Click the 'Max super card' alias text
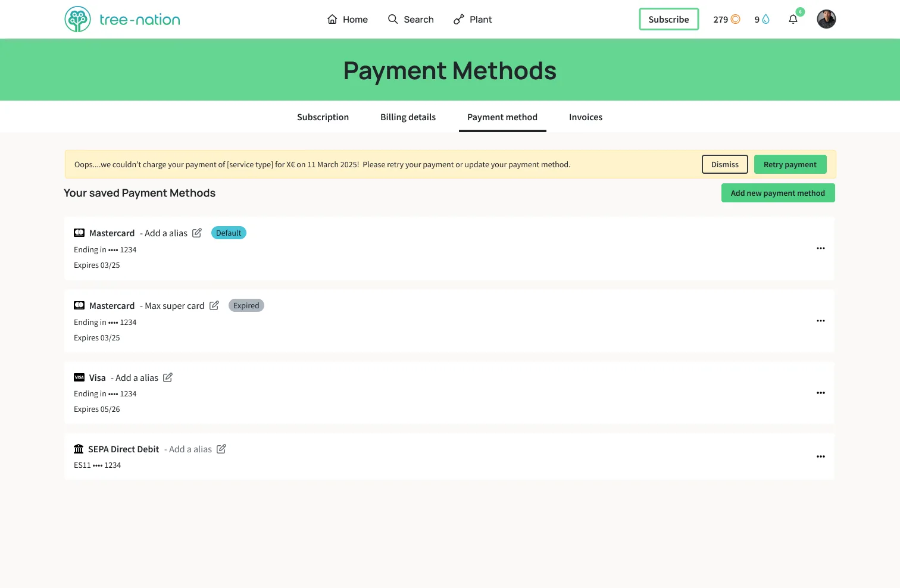The height and width of the screenshot is (588, 900). pyautogui.click(x=174, y=306)
